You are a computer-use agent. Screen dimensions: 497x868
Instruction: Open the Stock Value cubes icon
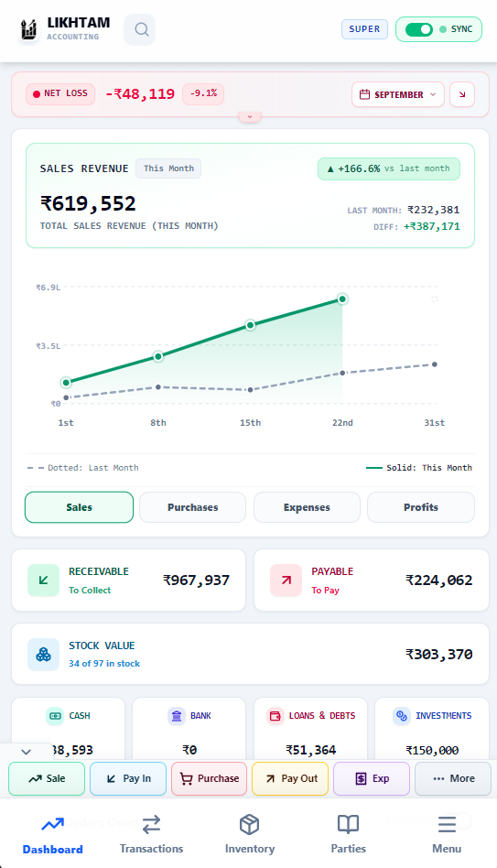point(43,655)
